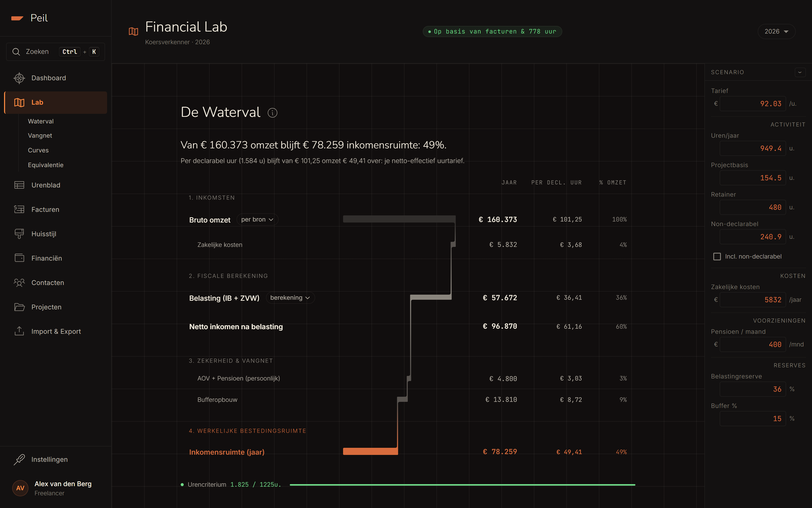Click the Belasting waterfall step bar
The height and width of the screenshot is (508, 812).
tap(431, 297)
